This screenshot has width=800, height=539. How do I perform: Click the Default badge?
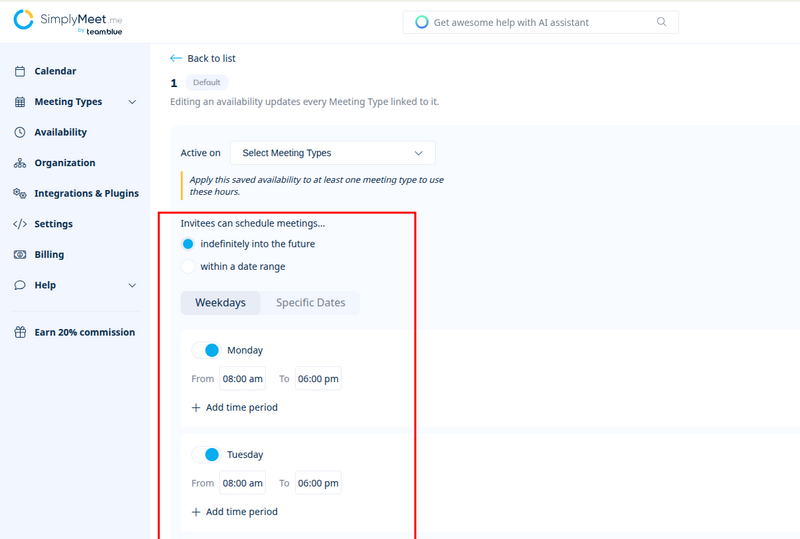coord(207,82)
